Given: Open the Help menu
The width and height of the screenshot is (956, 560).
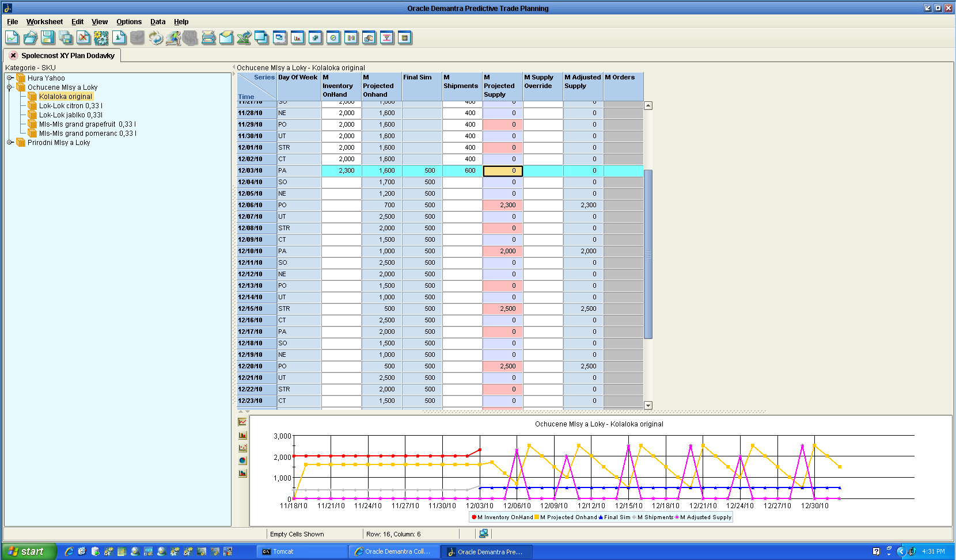Looking at the screenshot, I should point(181,22).
